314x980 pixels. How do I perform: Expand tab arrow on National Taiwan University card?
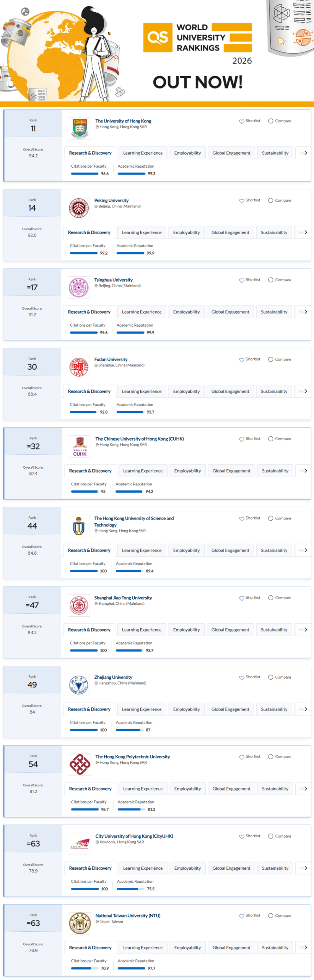coord(306,947)
